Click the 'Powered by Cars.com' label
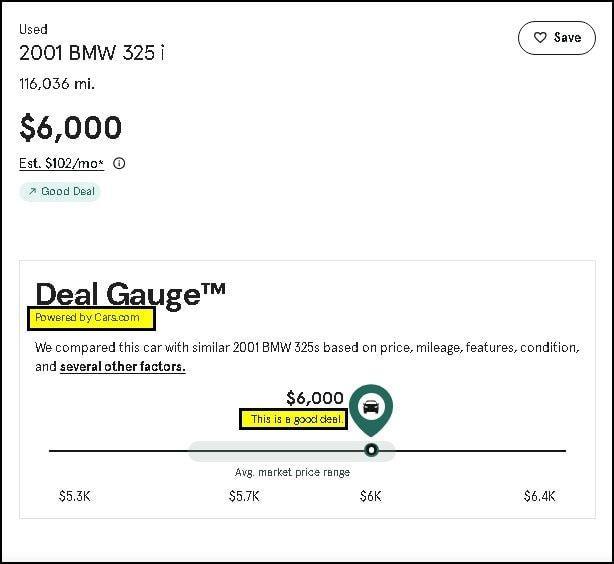Viewport: 614px width, 564px height. click(x=90, y=318)
